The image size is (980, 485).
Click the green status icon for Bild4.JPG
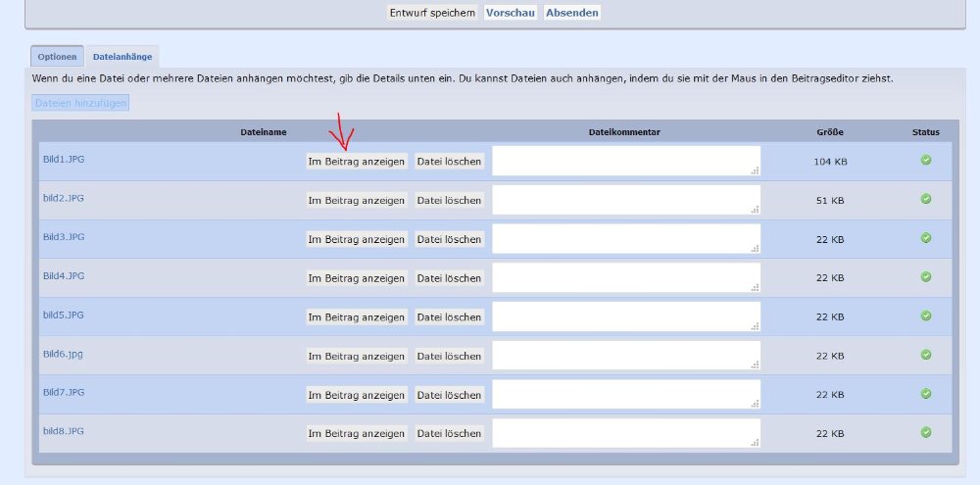click(x=925, y=276)
